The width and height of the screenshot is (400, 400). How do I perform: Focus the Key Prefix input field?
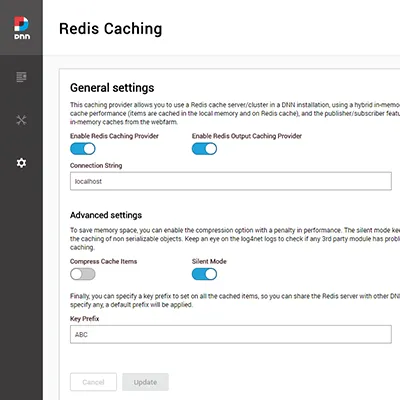(231, 334)
